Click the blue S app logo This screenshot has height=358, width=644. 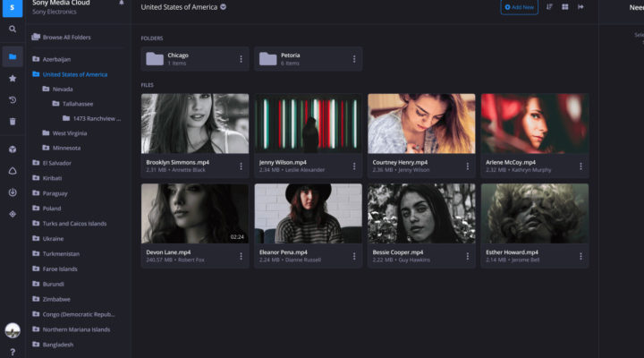[13, 8]
